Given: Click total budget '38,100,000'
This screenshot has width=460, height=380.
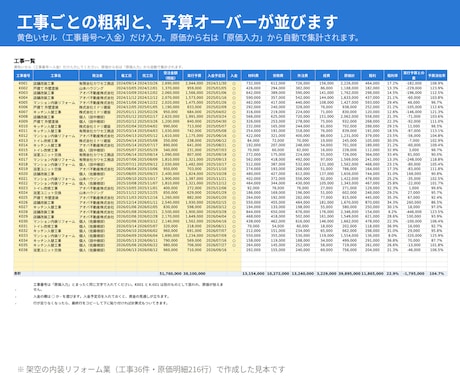Looking at the screenshot, I should 194,274.
